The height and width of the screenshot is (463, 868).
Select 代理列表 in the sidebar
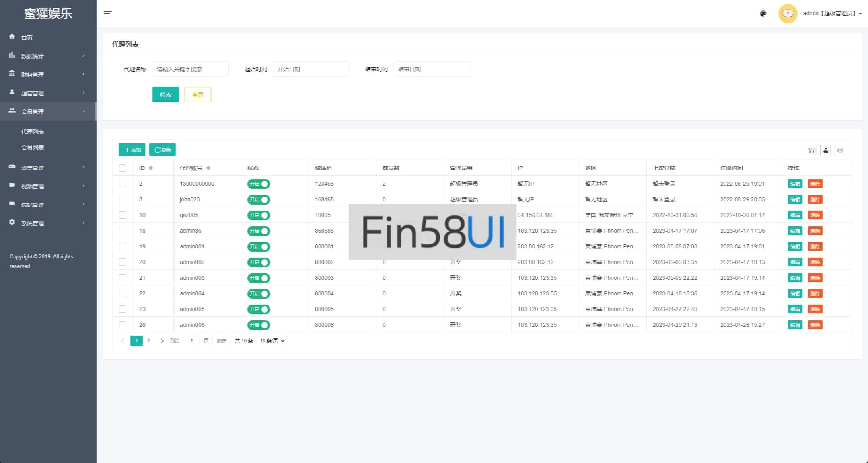click(33, 132)
